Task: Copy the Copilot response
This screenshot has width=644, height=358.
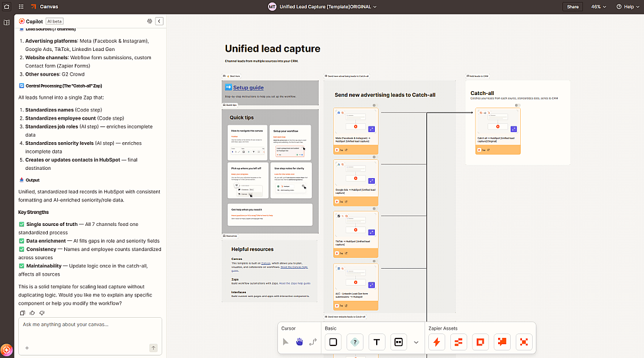Action: pyautogui.click(x=23, y=313)
